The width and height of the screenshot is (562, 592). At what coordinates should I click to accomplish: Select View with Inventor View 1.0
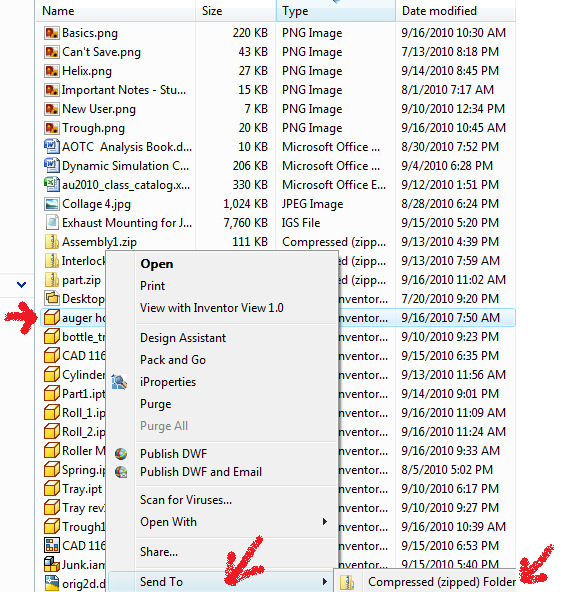tap(212, 308)
